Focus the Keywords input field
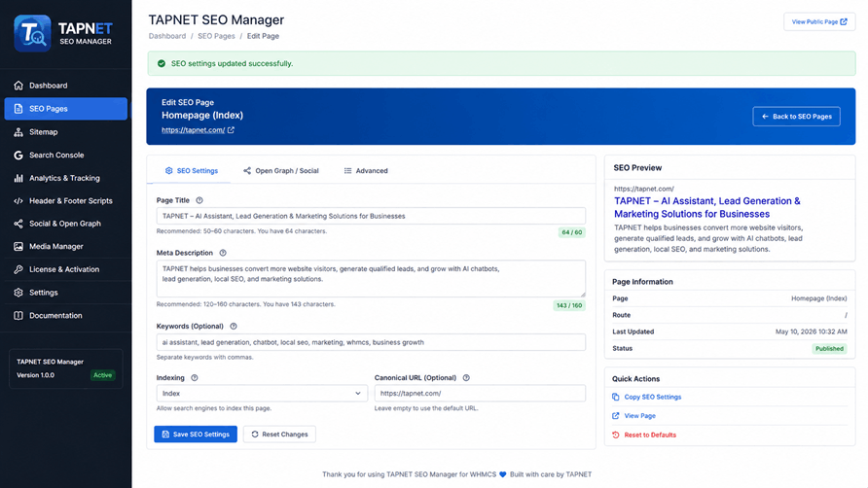This screenshot has height=488, width=868. [x=371, y=342]
